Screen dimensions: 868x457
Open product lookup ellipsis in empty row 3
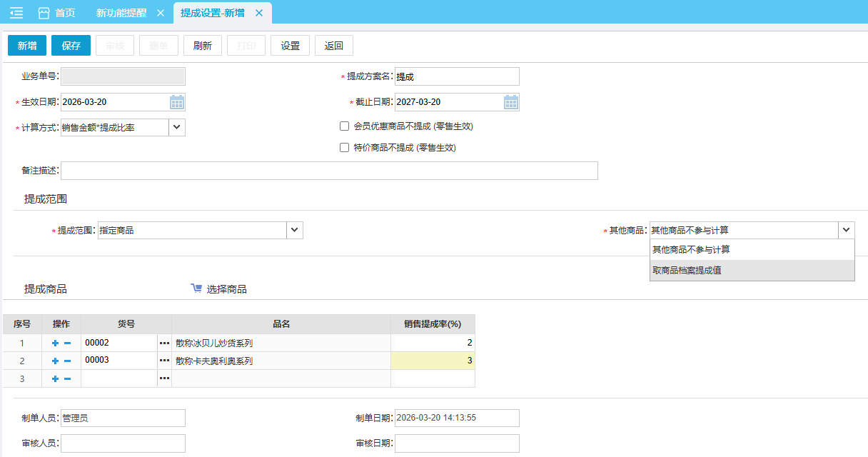(x=164, y=378)
